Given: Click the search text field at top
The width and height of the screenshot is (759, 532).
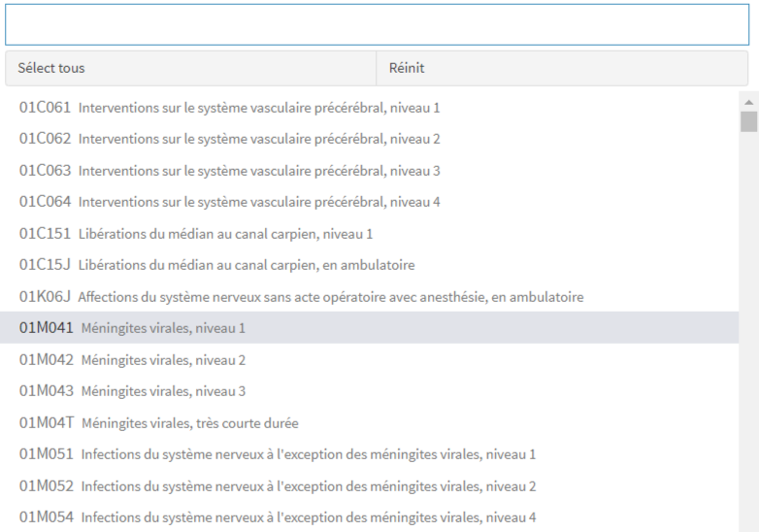Looking at the screenshot, I should click(x=377, y=25).
